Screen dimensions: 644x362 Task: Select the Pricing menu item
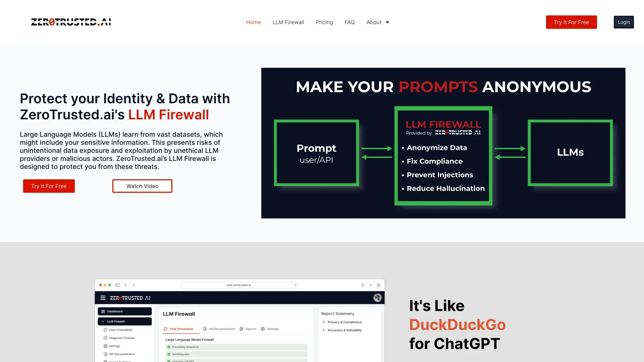pyautogui.click(x=324, y=22)
